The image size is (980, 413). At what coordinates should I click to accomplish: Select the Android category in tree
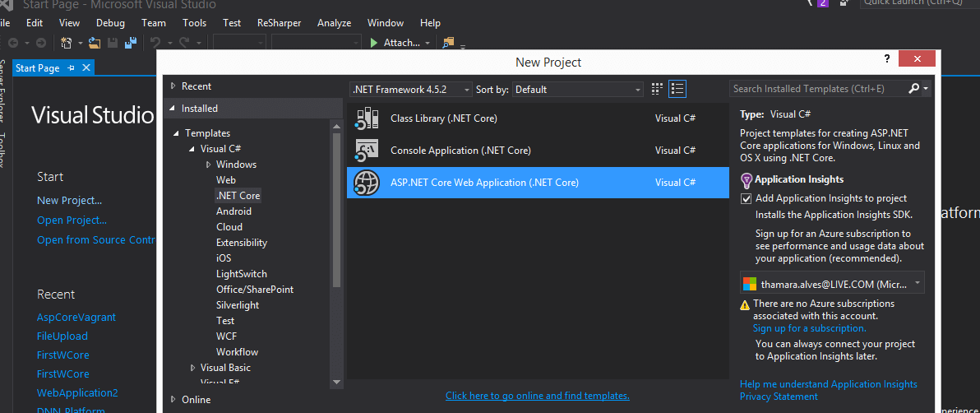point(233,211)
